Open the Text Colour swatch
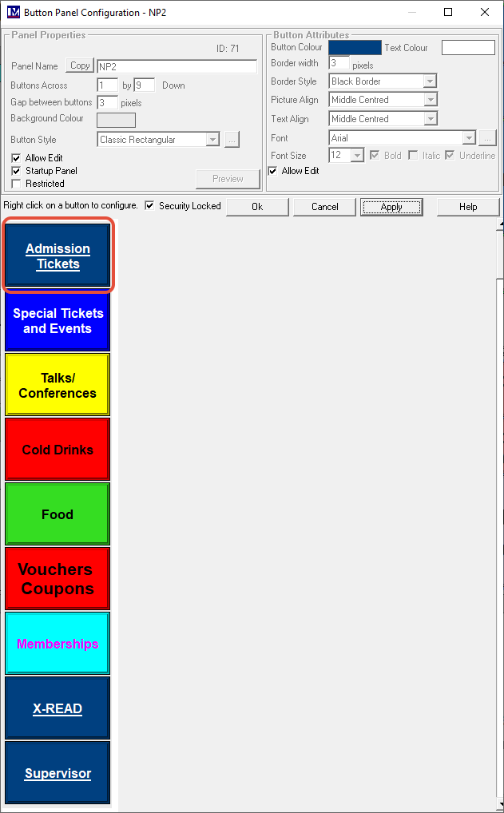Image resolution: width=504 pixels, height=813 pixels. pos(468,48)
